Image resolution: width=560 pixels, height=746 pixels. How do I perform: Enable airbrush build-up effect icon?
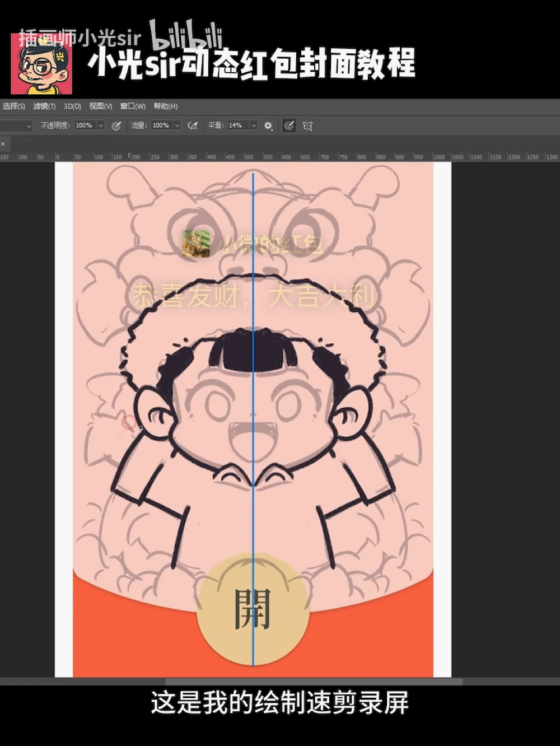point(193,126)
